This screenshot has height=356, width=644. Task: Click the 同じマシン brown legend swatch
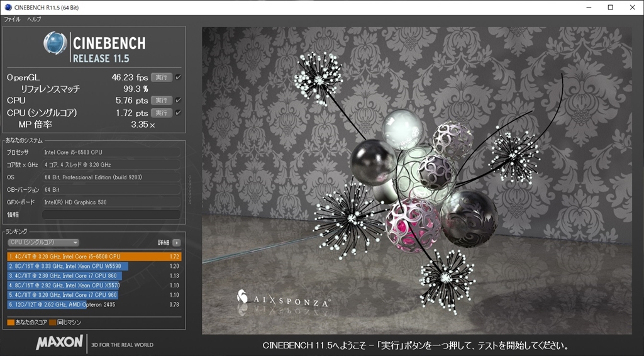(x=53, y=322)
